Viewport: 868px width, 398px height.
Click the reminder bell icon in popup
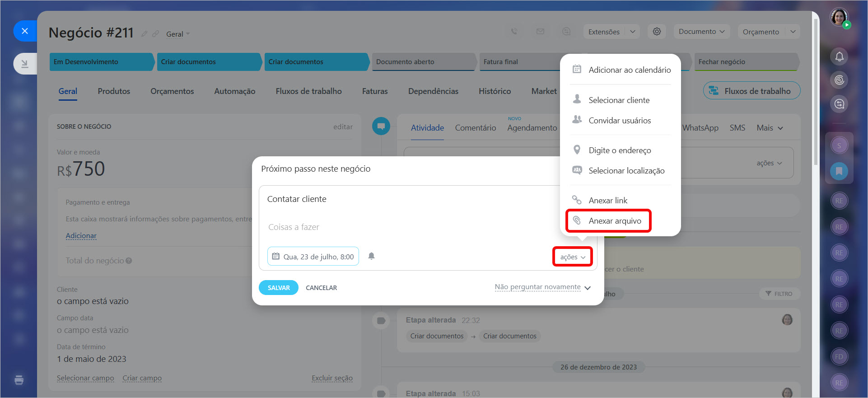click(371, 256)
